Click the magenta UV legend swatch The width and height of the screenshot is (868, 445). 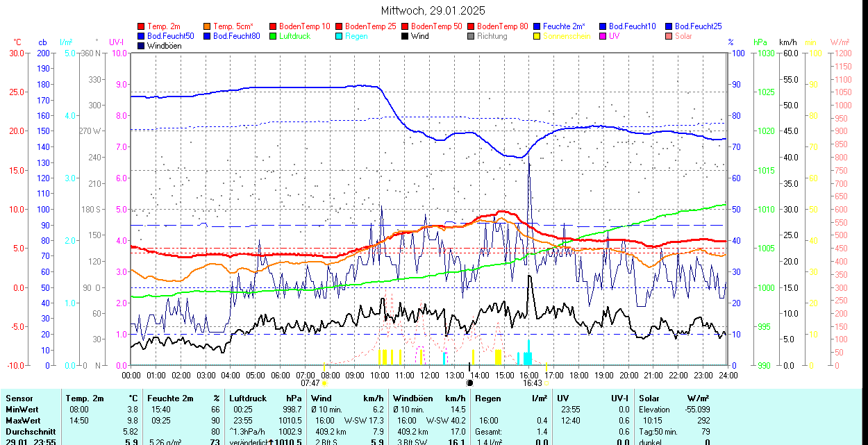(603, 36)
